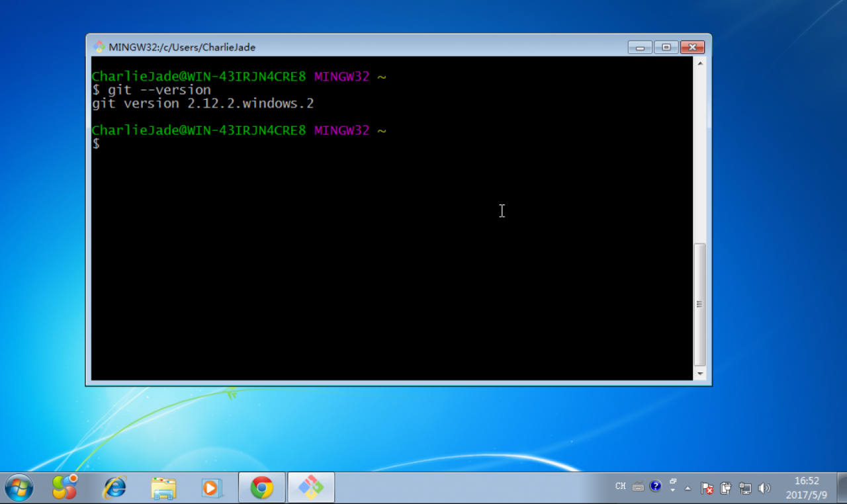
Task: Open the soft keyboard icon in language bar
Action: [638, 487]
